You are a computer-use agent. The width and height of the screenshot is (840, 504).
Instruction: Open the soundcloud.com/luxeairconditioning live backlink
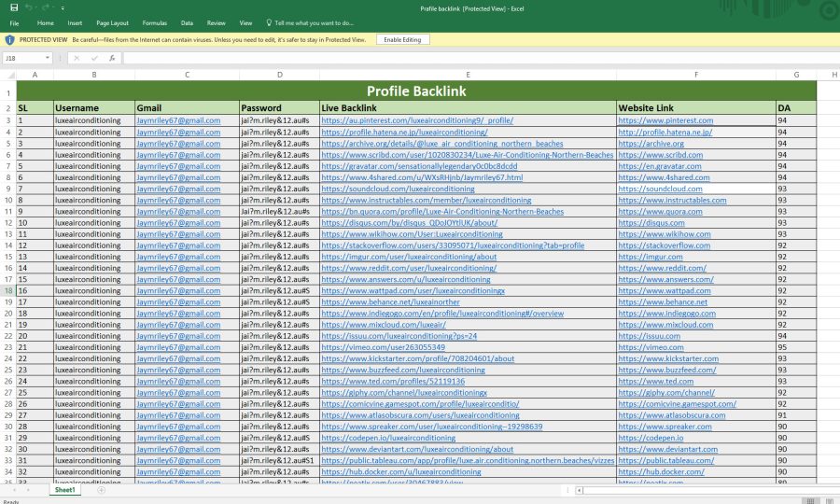point(398,189)
